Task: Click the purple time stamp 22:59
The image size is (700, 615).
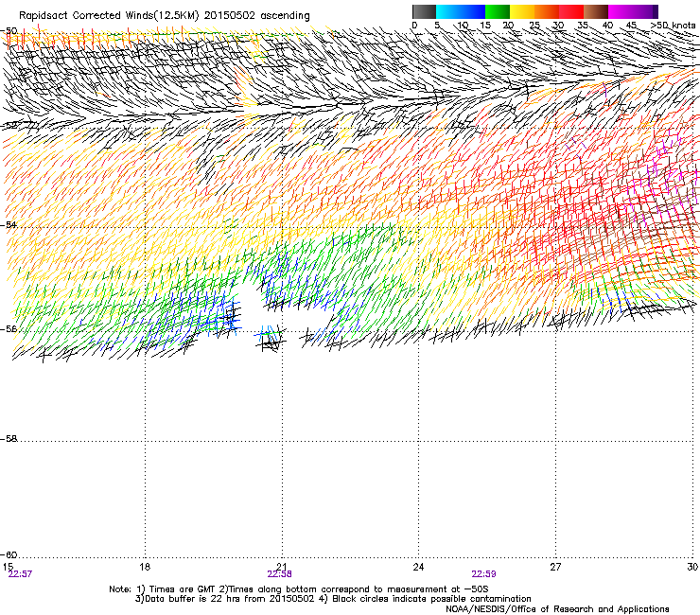Action: [x=484, y=574]
